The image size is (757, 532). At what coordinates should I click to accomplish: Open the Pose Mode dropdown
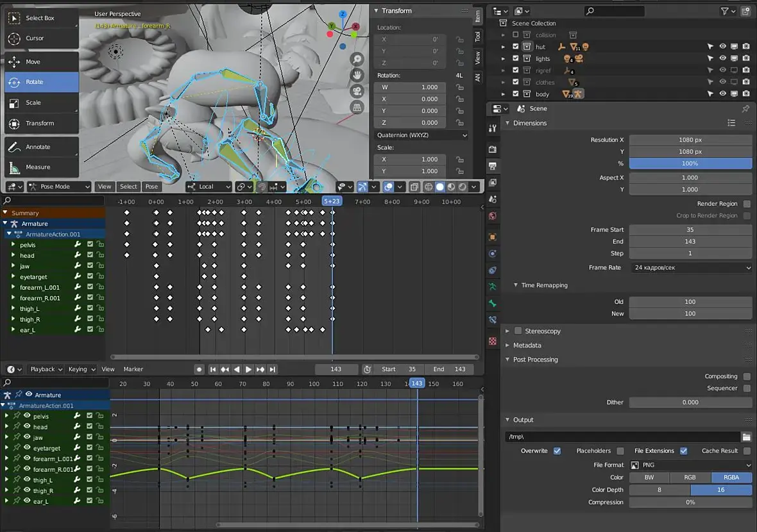[58, 187]
